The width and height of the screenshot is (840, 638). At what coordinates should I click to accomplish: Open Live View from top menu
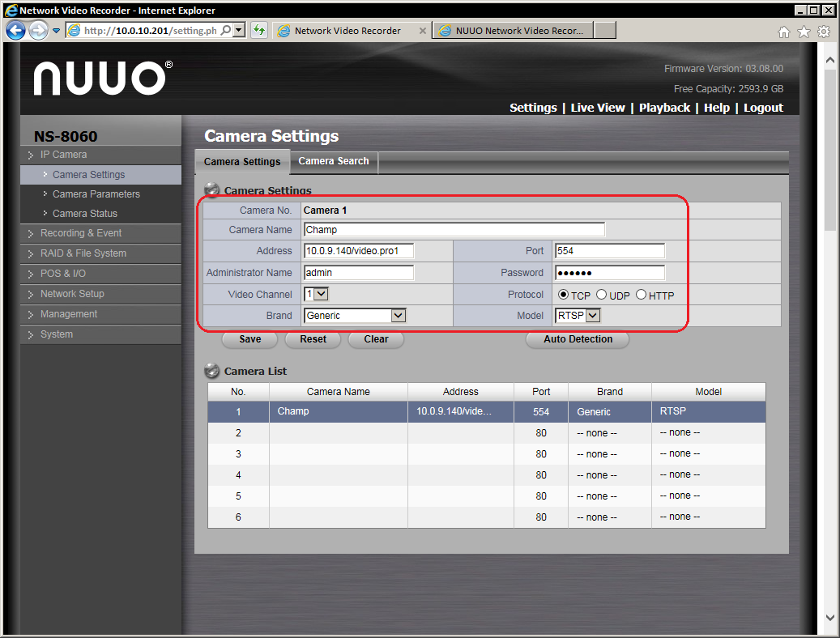598,108
